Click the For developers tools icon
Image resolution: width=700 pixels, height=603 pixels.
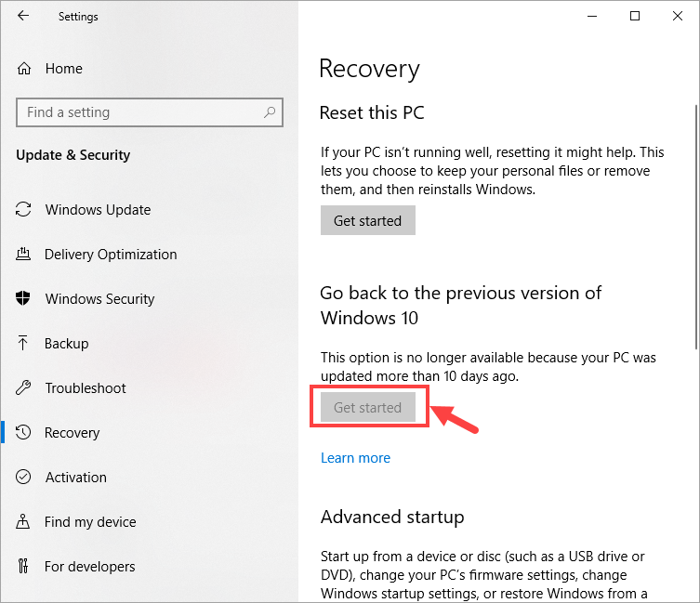[22, 566]
